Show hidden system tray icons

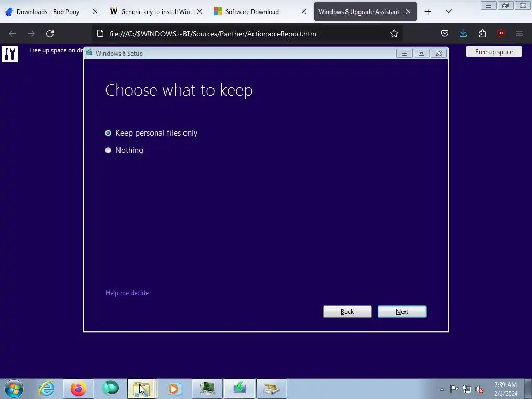(442, 389)
